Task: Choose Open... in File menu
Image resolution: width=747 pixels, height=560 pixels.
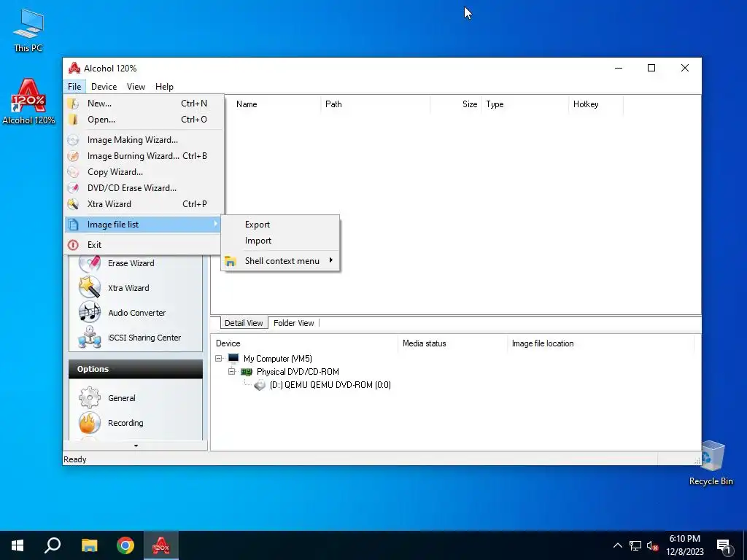Action: click(x=144, y=120)
